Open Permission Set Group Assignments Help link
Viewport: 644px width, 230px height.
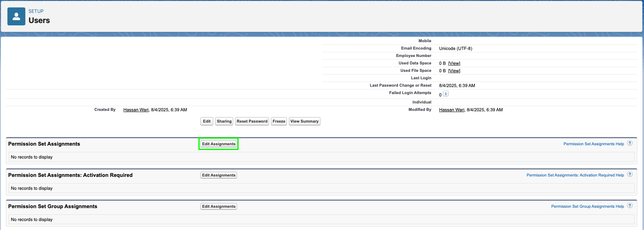[x=587, y=207]
